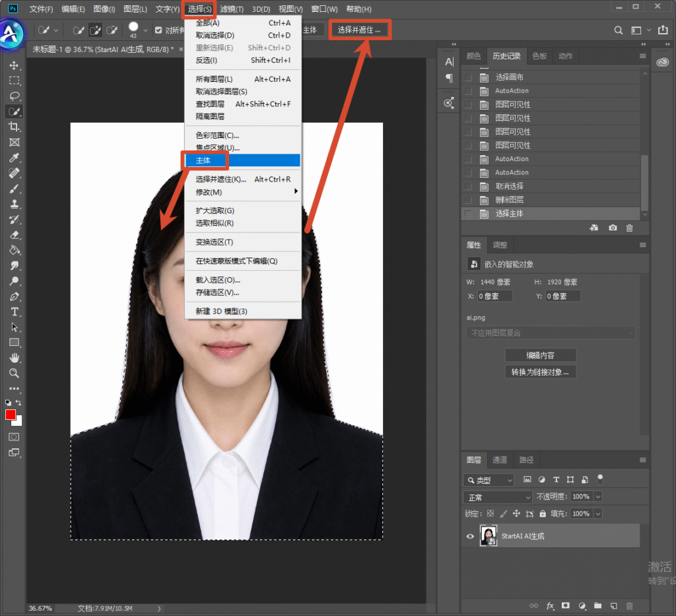Viewport: 676px width, 616px height.
Task: Toggle the lock all padlock icon
Action: pyautogui.click(x=543, y=514)
